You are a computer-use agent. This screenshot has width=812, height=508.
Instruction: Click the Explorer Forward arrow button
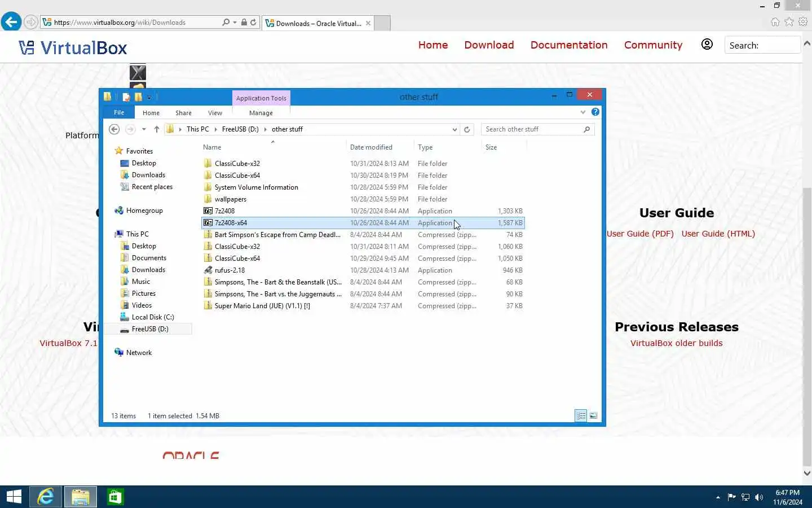130,129
